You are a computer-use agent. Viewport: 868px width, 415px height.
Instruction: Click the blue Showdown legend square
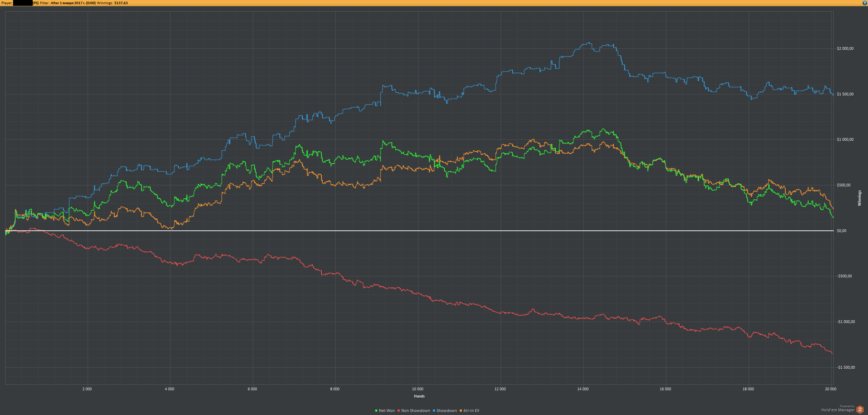tap(434, 411)
